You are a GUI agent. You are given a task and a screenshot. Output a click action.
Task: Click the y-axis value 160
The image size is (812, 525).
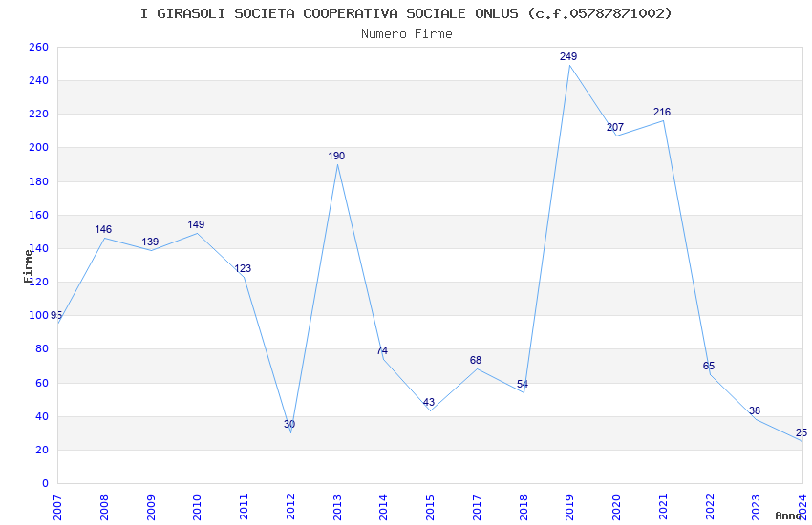point(38,215)
